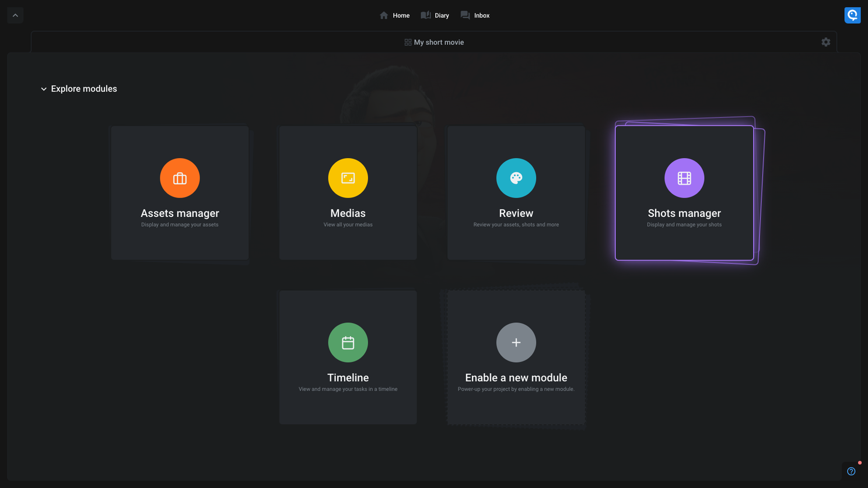Click the green Timeline calendar icon
Image resolution: width=868 pixels, height=488 pixels.
point(348,342)
